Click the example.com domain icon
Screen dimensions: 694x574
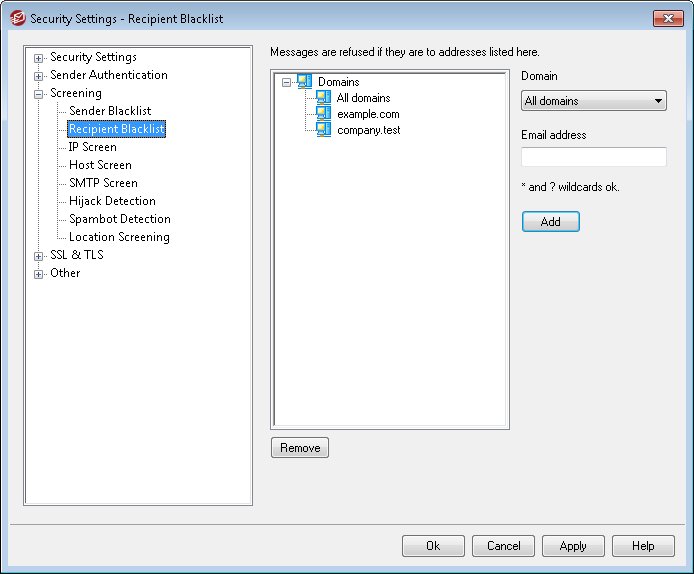click(x=323, y=114)
